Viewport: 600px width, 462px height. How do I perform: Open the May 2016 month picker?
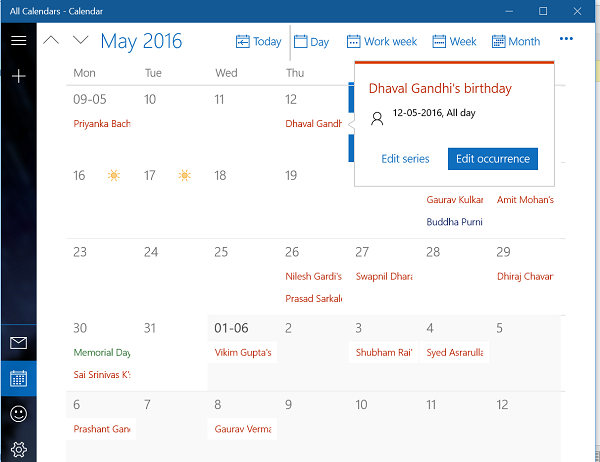tap(141, 41)
